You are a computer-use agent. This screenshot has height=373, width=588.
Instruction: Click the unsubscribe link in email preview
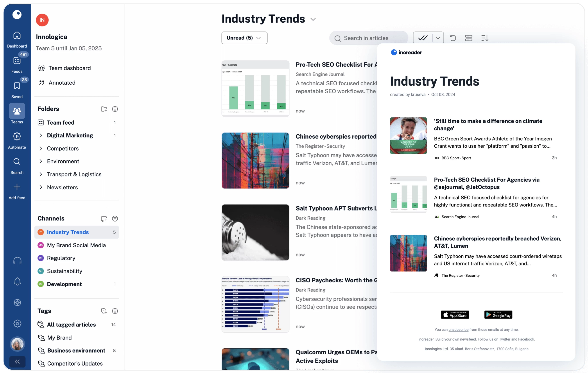point(458,330)
